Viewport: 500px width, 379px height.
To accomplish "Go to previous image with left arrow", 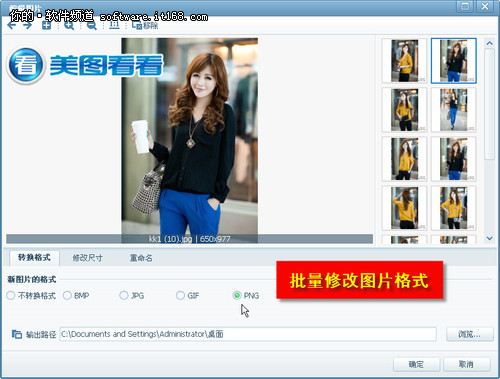I will (x=12, y=26).
